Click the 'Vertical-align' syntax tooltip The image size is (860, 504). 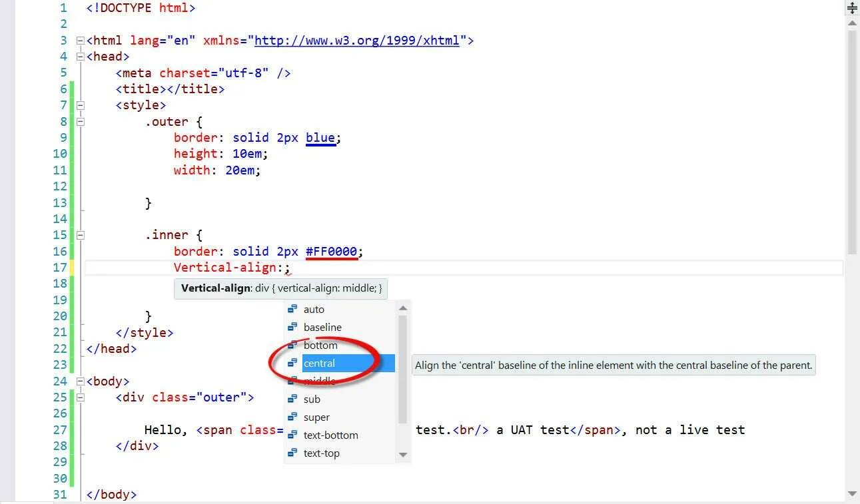280,289
